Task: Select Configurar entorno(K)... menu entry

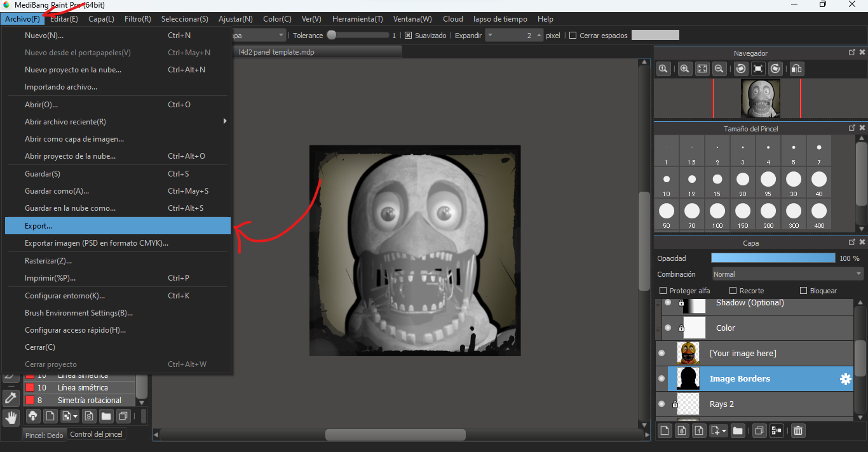Action: pyautogui.click(x=118, y=296)
